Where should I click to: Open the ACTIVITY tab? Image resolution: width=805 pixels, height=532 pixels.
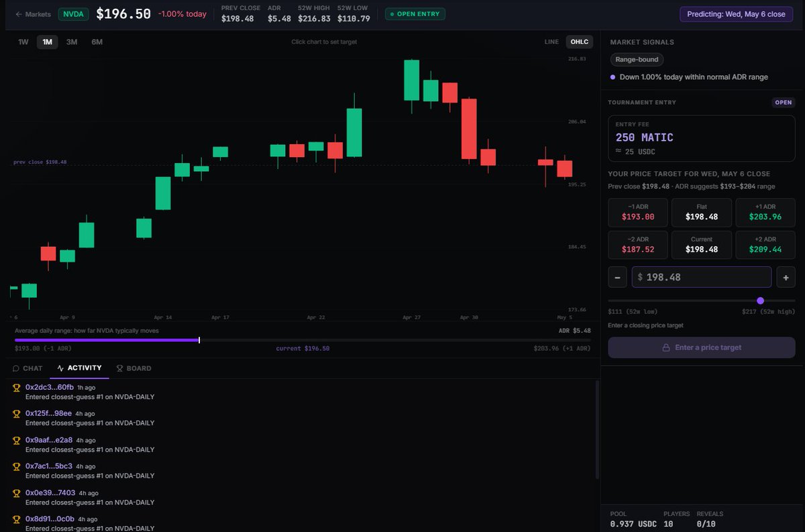[x=79, y=368]
